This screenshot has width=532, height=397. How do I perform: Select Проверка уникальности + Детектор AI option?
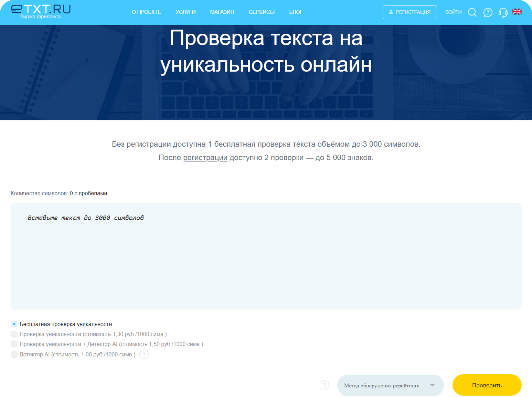click(14, 344)
